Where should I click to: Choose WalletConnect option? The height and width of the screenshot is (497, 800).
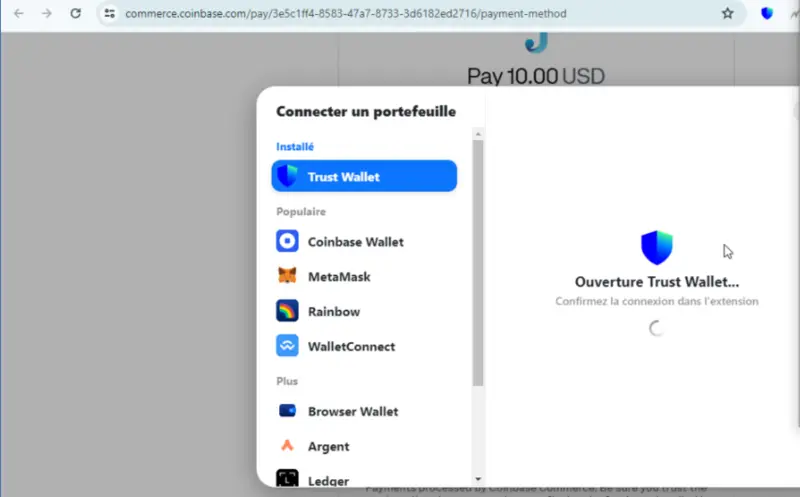[x=364, y=346]
